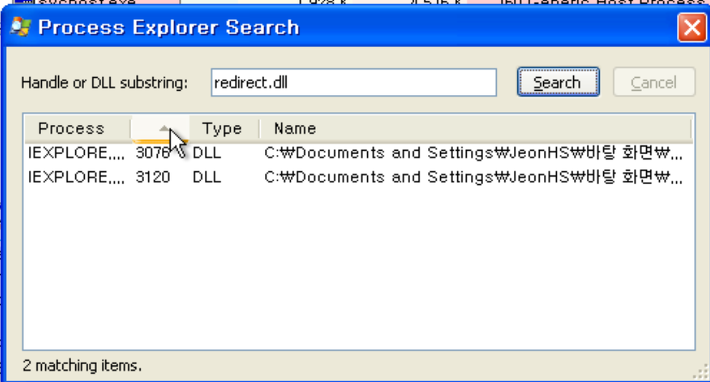Click the Search button
The width and height of the screenshot is (710, 382).
pos(558,82)
